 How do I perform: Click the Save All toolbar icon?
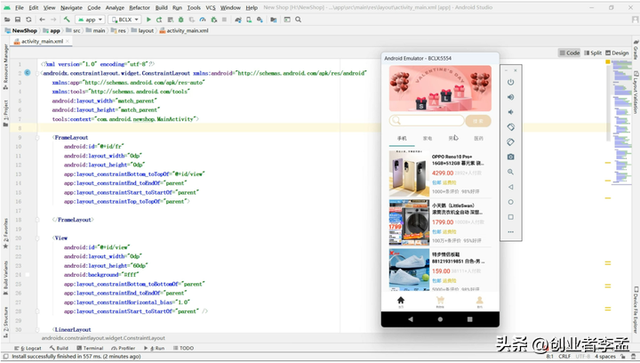18,20
